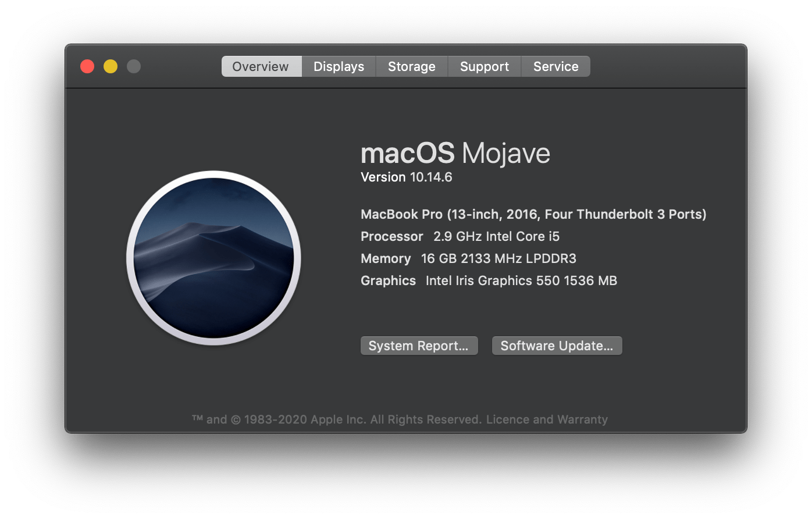Switch to the Displays tab

(x=339, y=66)
